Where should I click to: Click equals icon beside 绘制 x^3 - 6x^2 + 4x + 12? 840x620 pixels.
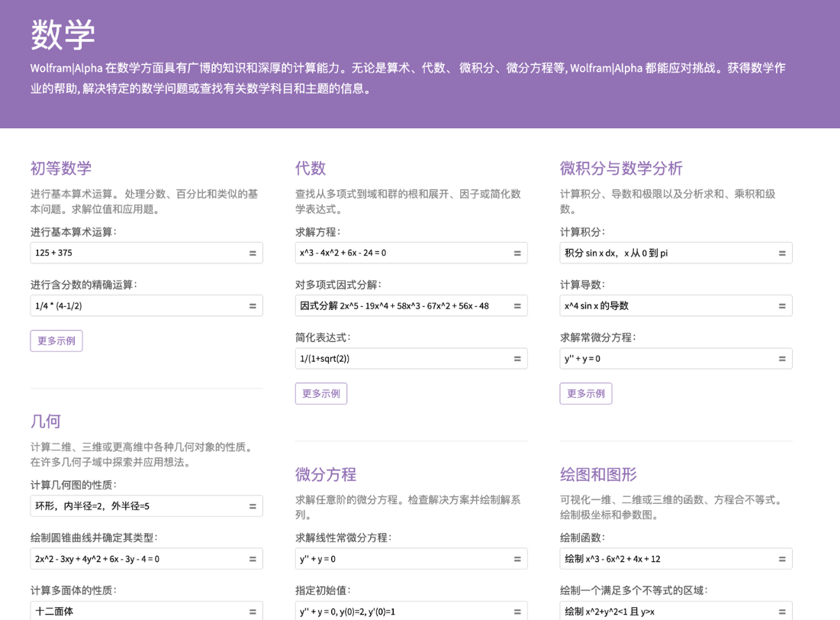(x=782, y=560)
